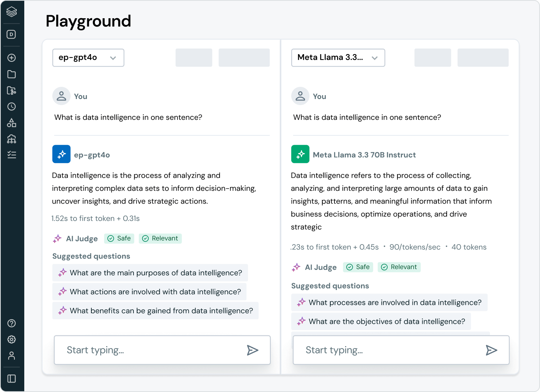Open Settings gear icon in sidebar
Viewport: 540px width, 392px height.
click(12, 339)
